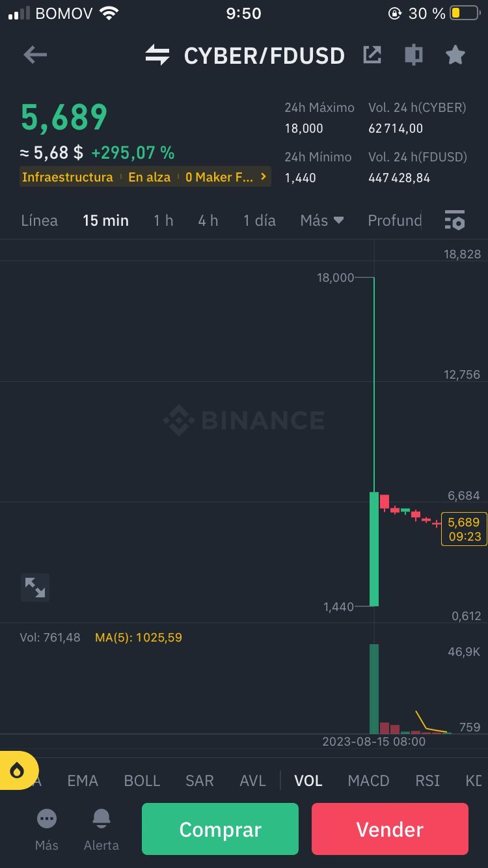This screenshot has height=868, width=488.
Task: Tap the Vender button
Action: (x=390, y=829)
